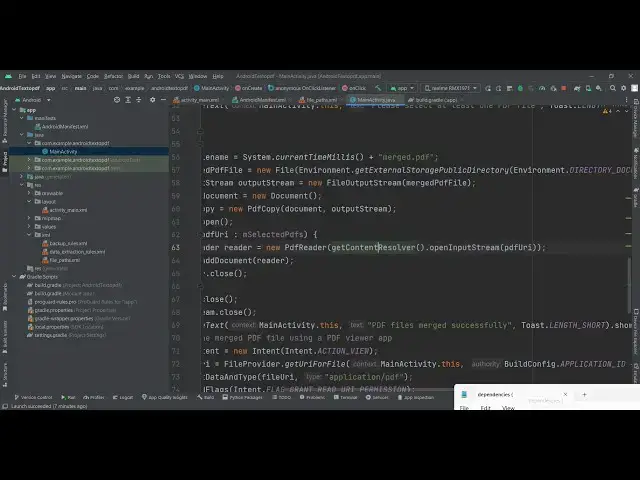
Task: Open the Version Control tool window
Action: pos(33,397)
